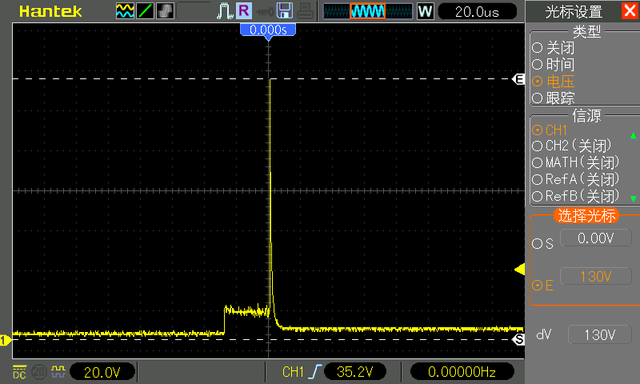Click the yellow waveform display icon
The width and height of the screenshot is (640, 384).
[124, 11]
